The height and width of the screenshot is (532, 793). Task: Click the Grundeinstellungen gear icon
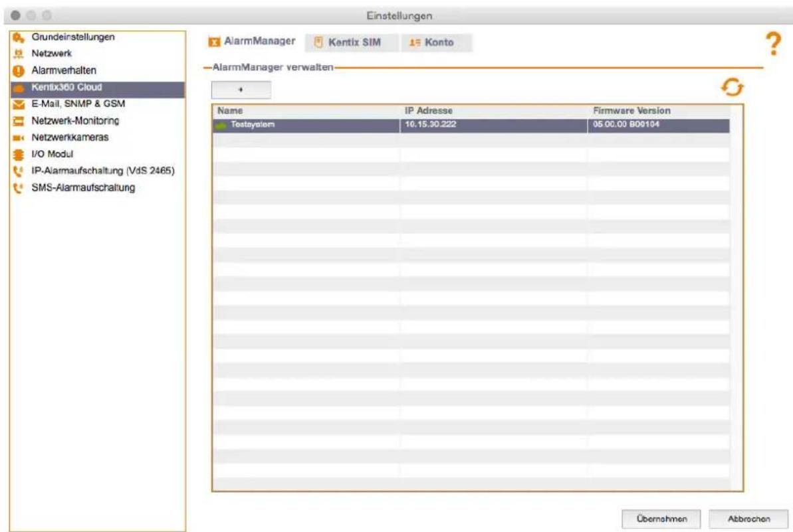click(18, 37)
